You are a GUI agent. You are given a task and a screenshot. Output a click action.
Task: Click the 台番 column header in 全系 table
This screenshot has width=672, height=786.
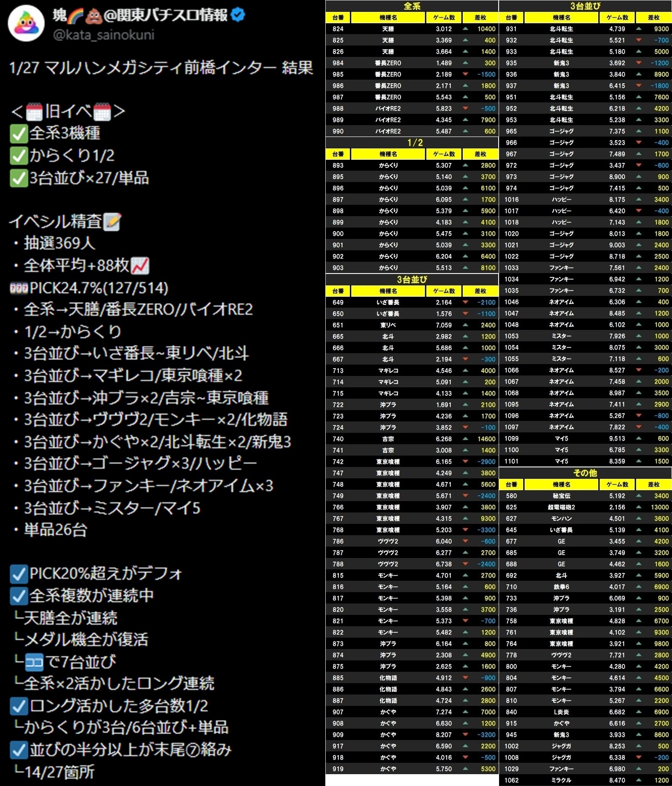(338, 17)
